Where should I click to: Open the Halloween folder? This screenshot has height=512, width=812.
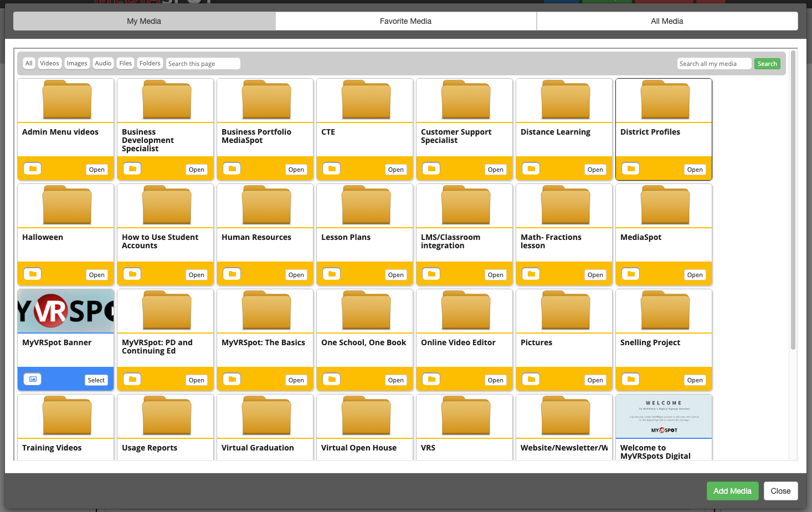tap(97, 275)
